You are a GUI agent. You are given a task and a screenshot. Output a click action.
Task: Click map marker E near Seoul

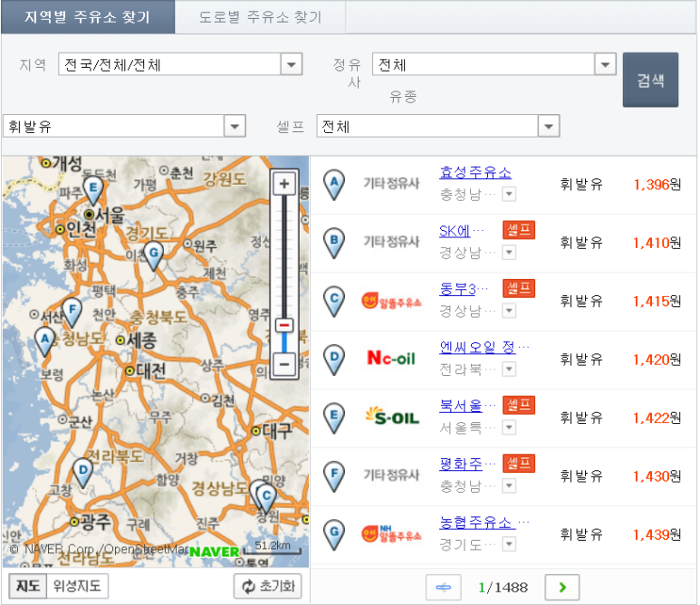(x=93, y=191)
